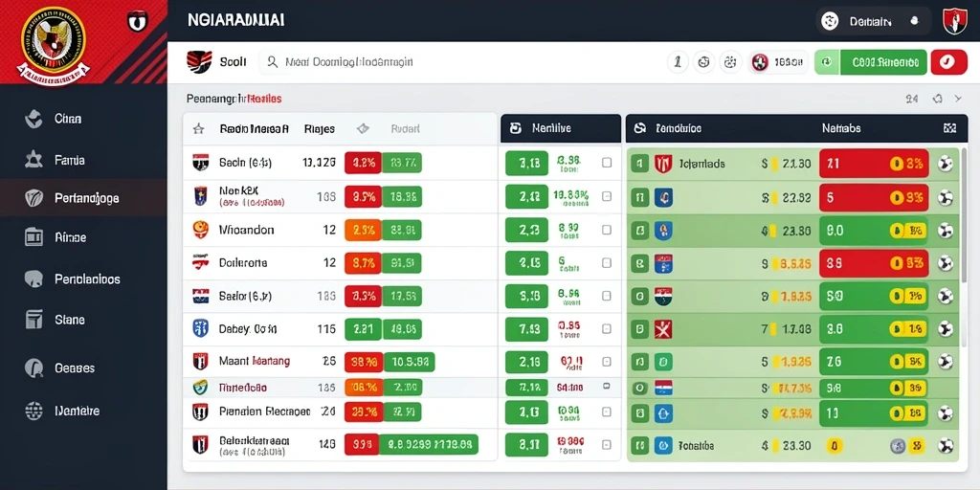Click the globe icon next to Nemalre

coord(33,411)
